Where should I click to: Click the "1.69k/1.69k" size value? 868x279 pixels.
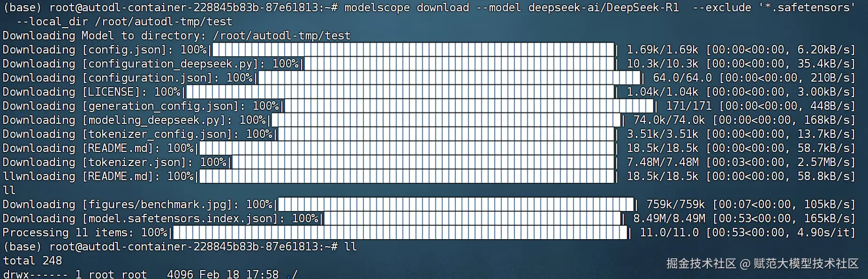(x=662, y=50)
